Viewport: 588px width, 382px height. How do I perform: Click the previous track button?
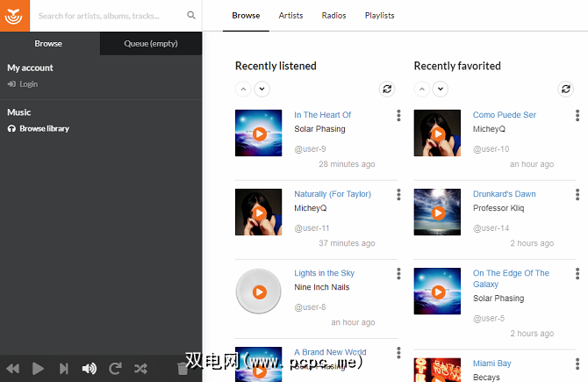[x=13, y=369]
